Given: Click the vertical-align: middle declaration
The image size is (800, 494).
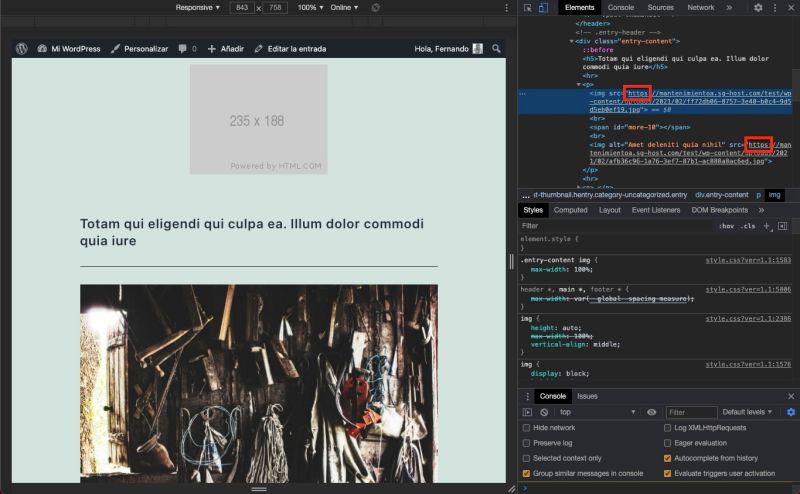Looking at the screenshot, I should pos(575,344).
